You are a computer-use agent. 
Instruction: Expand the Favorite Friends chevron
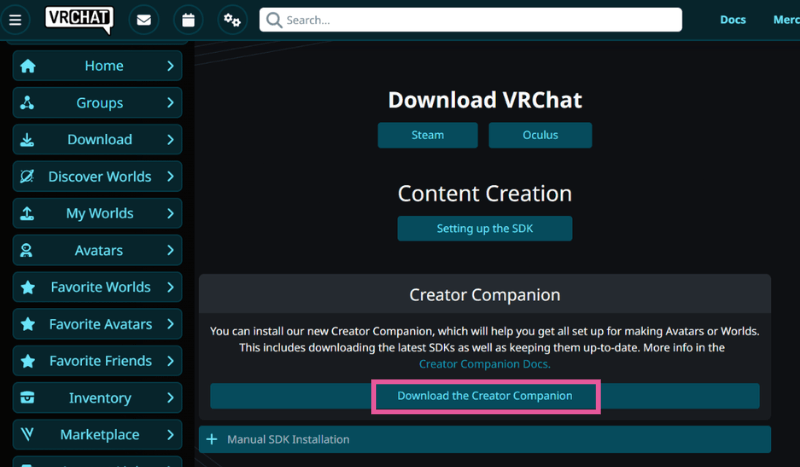point(170,361)
